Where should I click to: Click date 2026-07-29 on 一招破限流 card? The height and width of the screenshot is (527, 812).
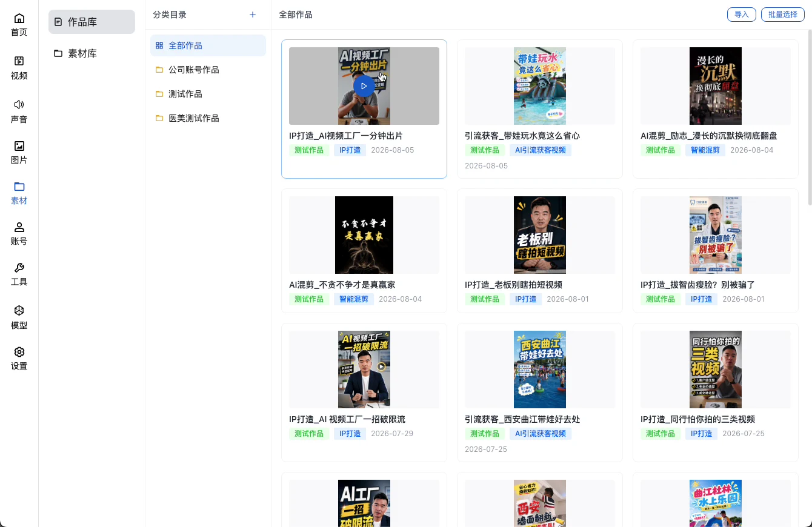click(392, 434)
